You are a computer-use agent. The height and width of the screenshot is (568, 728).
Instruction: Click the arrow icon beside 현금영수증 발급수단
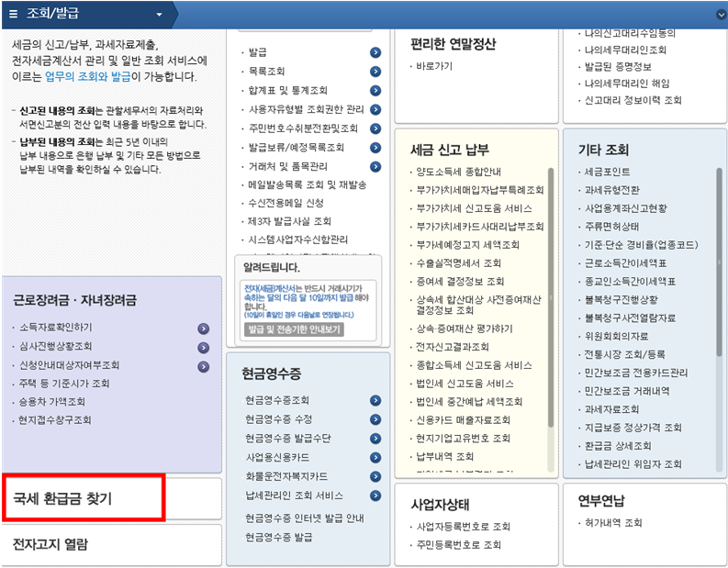[375, 439]
